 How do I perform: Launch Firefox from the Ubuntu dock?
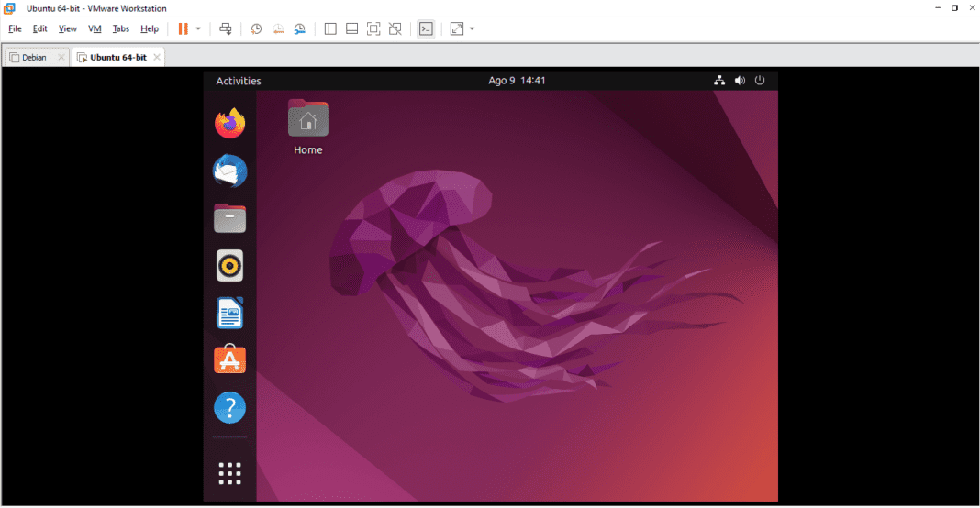pos(230,123)
